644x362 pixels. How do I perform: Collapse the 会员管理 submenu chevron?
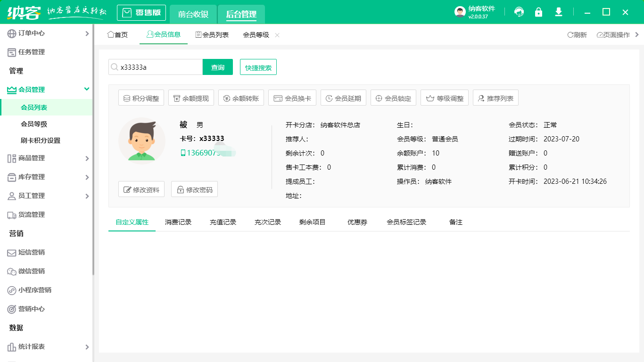(87, 89)
